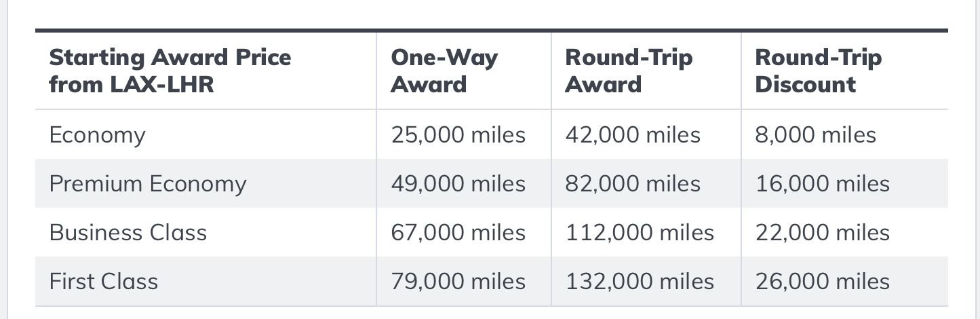Click the "25,000 miles" one-way cell
This screenshot has height=319, width=980.
(x=458, y=135)
